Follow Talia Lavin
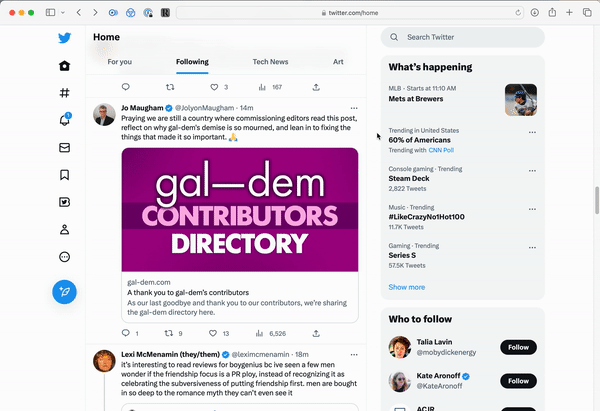The height and width of the screenshot is (411, 600). coord(518,347)
